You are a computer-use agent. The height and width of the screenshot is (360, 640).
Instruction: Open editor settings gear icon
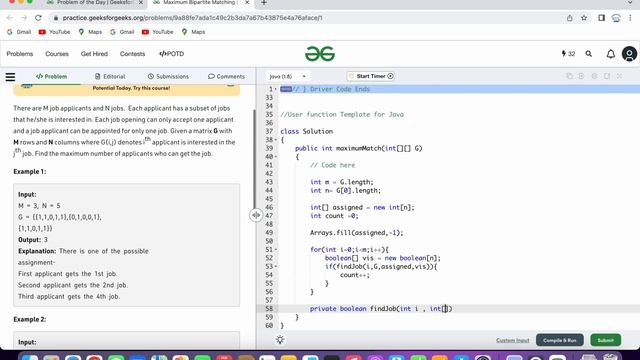tap(594, 76)
